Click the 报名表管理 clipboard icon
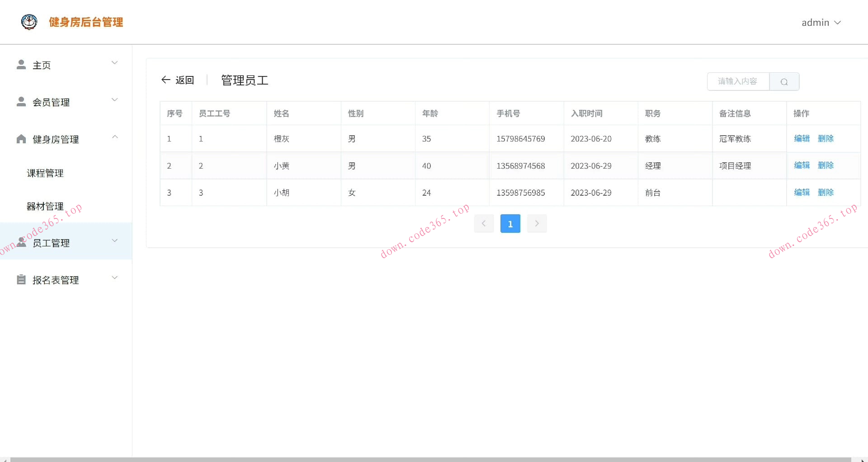The image size is (868, 462). (21, 279)
